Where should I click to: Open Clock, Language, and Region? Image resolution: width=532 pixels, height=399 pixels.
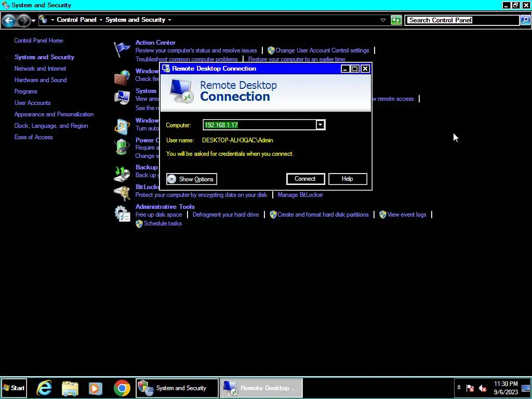click(51, 126)
